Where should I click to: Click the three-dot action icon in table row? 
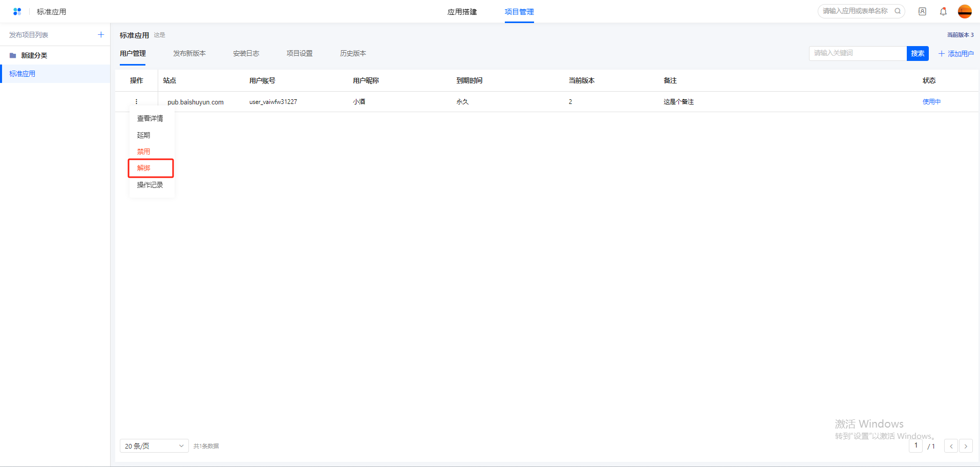(x=136, y=101)
